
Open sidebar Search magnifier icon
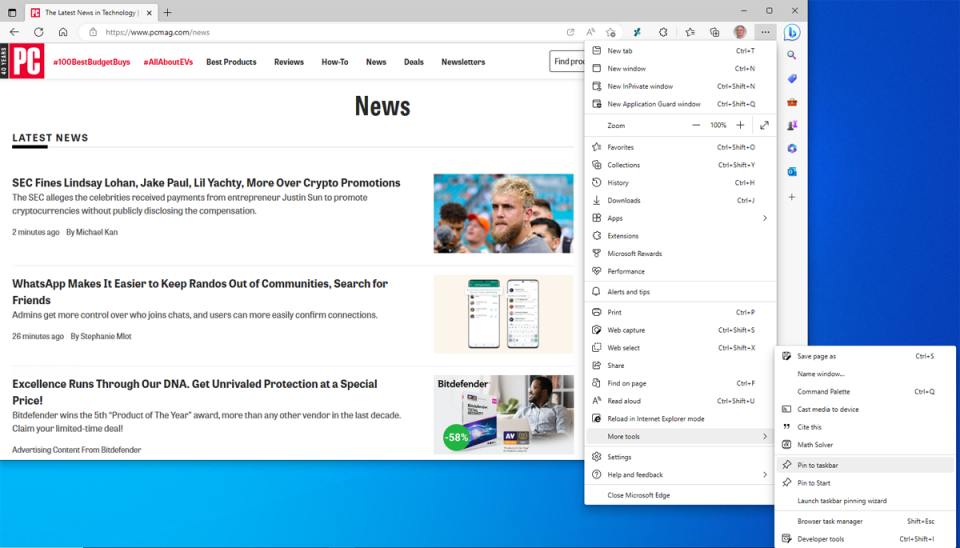point(792,55)
